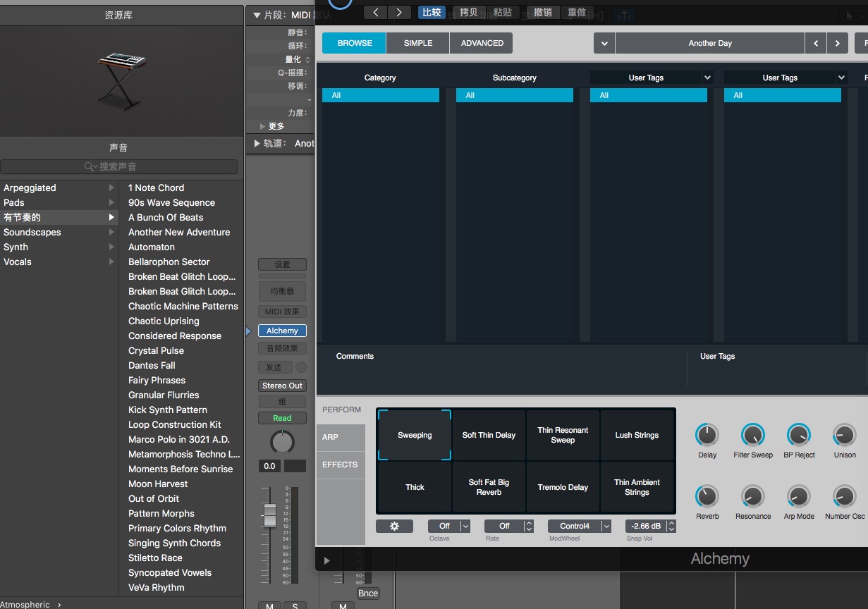Select the Crystal Pulse patch
The width and height of the screenshot is (868, 609).
click(182, 350)
